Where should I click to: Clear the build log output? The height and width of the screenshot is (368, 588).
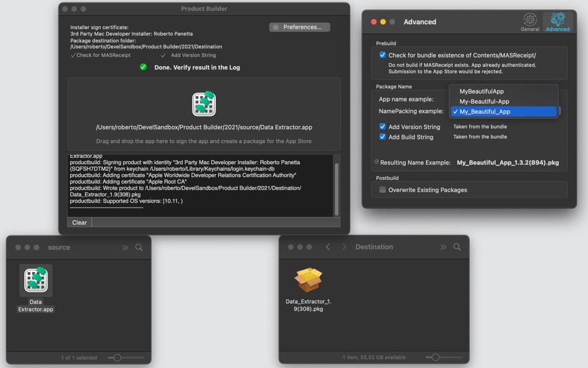coord(79,222)
